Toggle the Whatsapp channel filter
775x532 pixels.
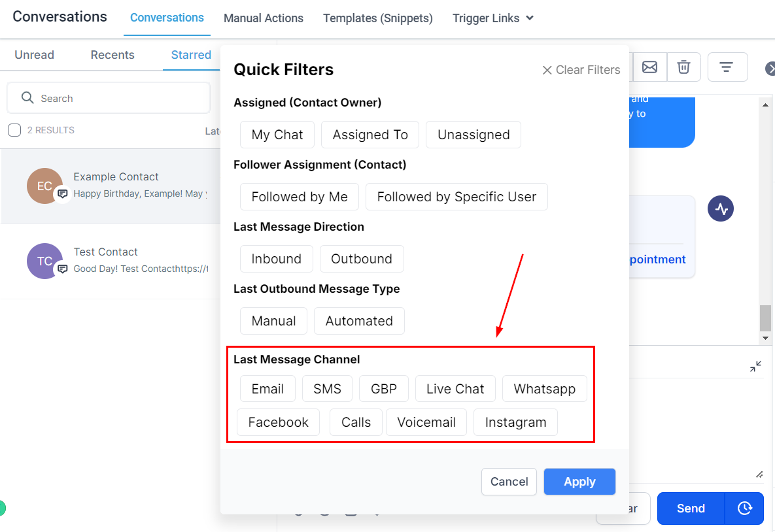point(544,389)
